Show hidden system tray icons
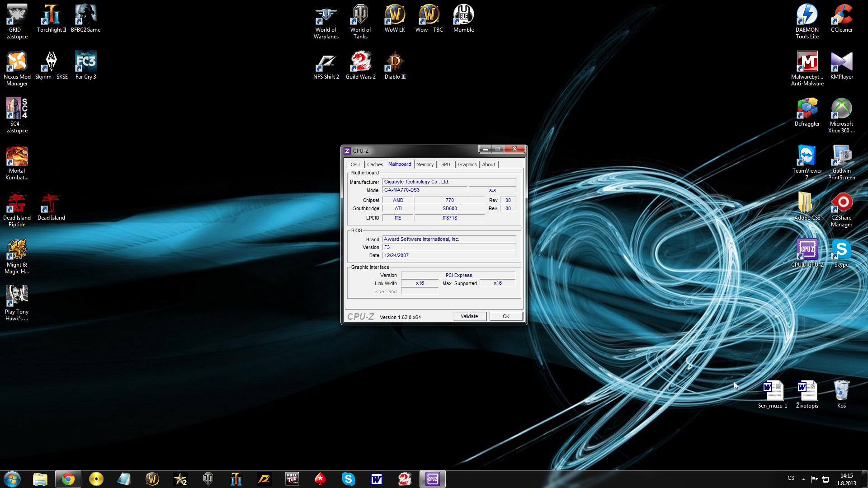The height and width of the screenshot is (488, 868). click(803, 479)
